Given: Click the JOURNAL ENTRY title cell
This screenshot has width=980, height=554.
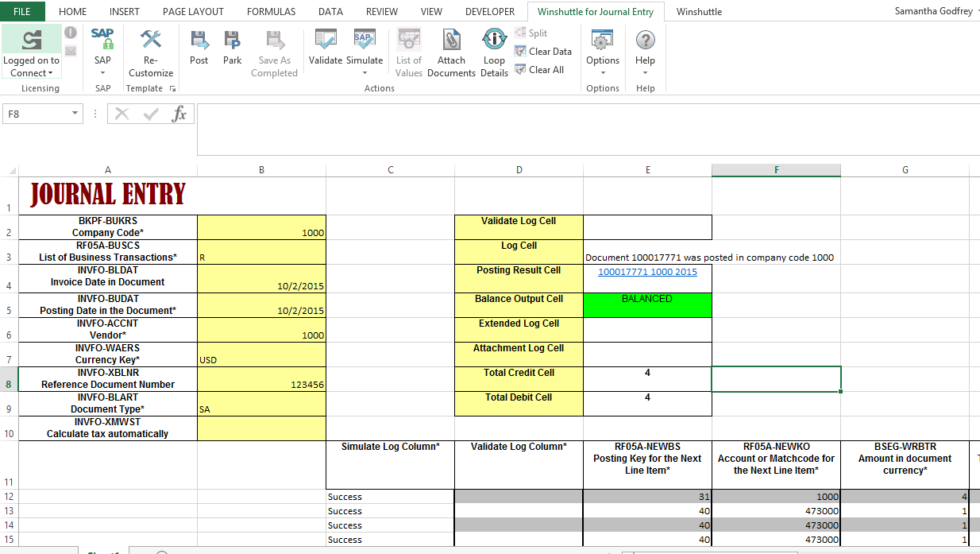Looking at the screenshot, I should point(107,196).
